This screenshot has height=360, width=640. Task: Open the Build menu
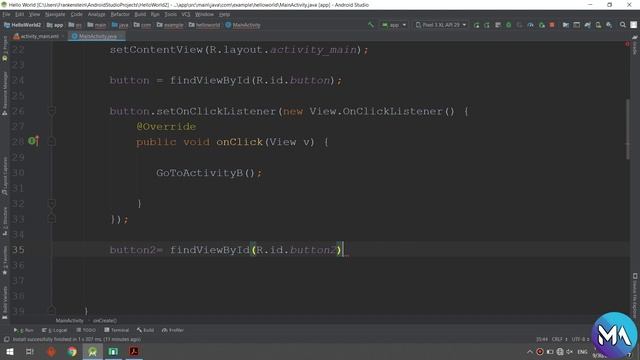click(x=140, y=14)
